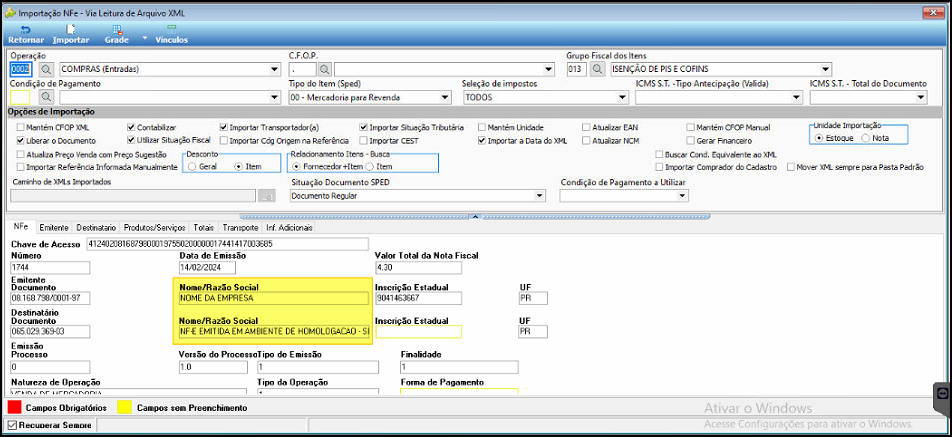Browse Caminho de XMLs Importados button
This screenshot has height=437, width=952.
[266, 195]
